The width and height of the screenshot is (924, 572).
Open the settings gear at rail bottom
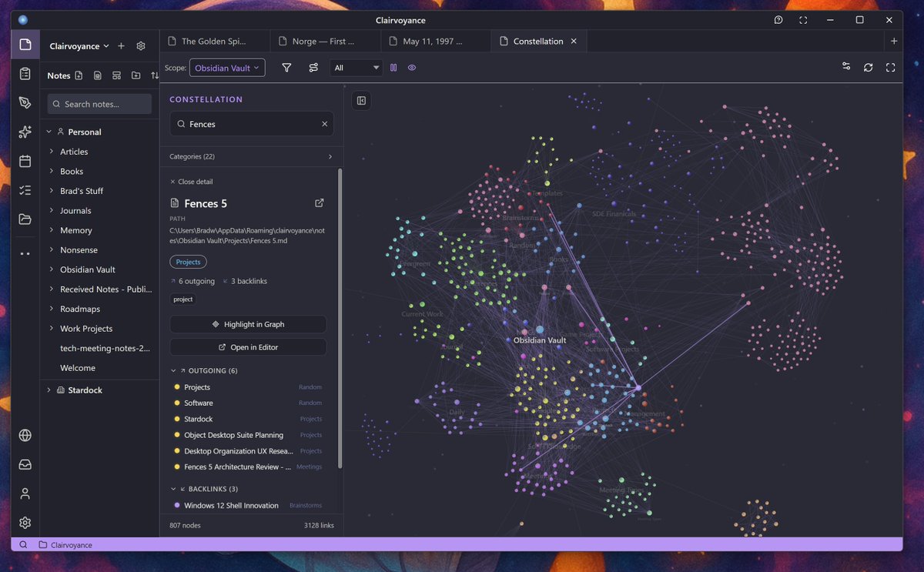click(25, 523)
